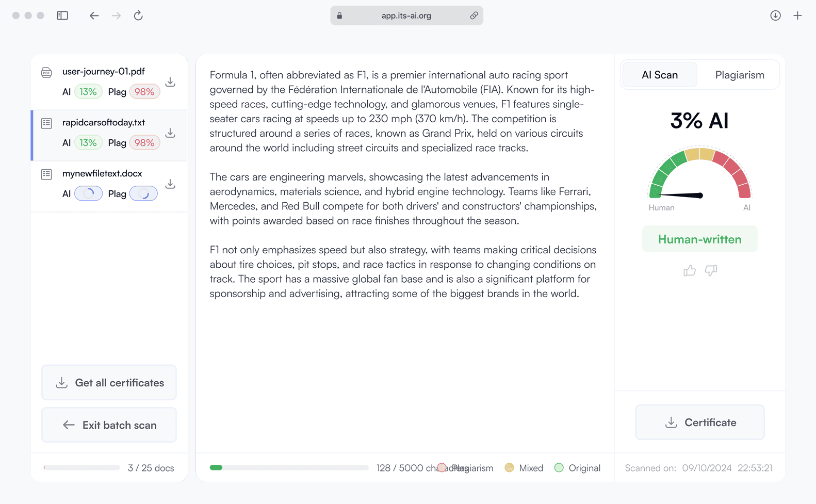Download user-journey-01.pdf result

tap(170, 82)
